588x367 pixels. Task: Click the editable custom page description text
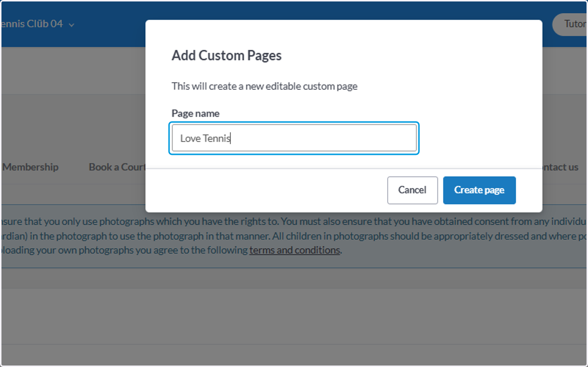(265, 86)
